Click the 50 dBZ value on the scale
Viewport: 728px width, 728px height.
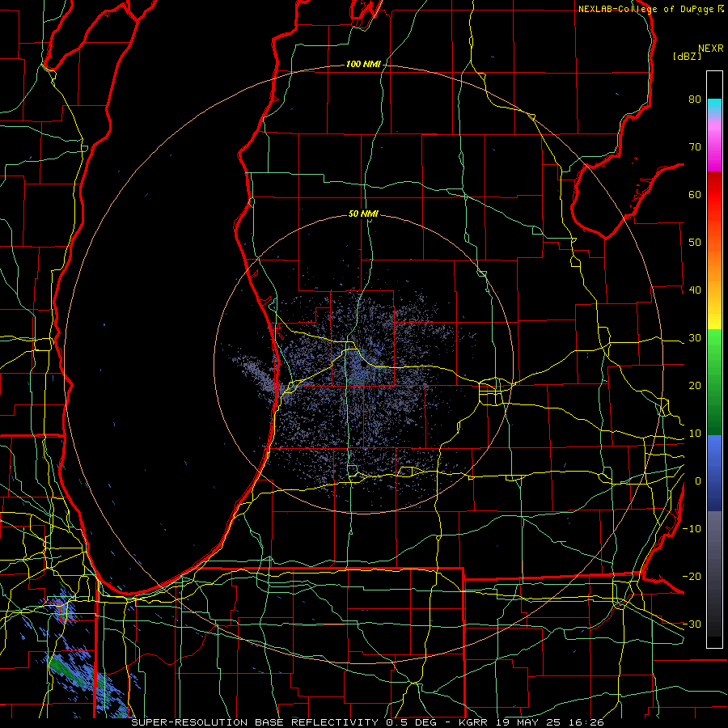695,243
